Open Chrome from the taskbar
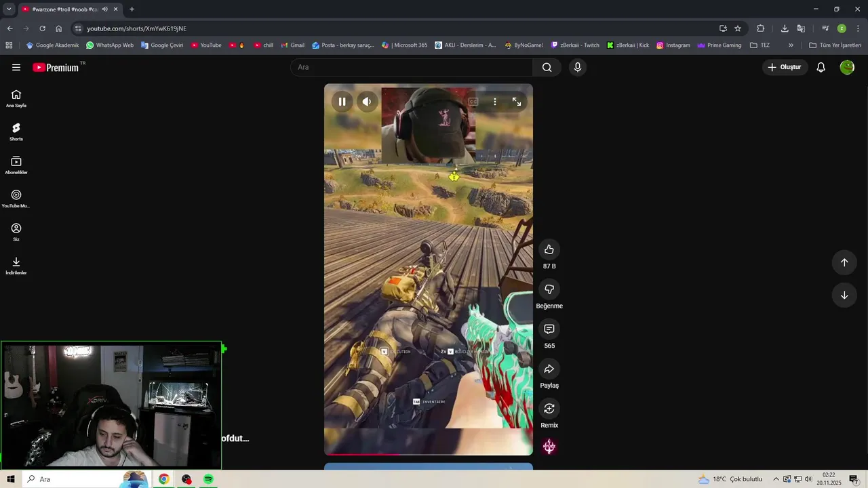The image size is (868, 488). pyautogui.click(x=163, y=479)
